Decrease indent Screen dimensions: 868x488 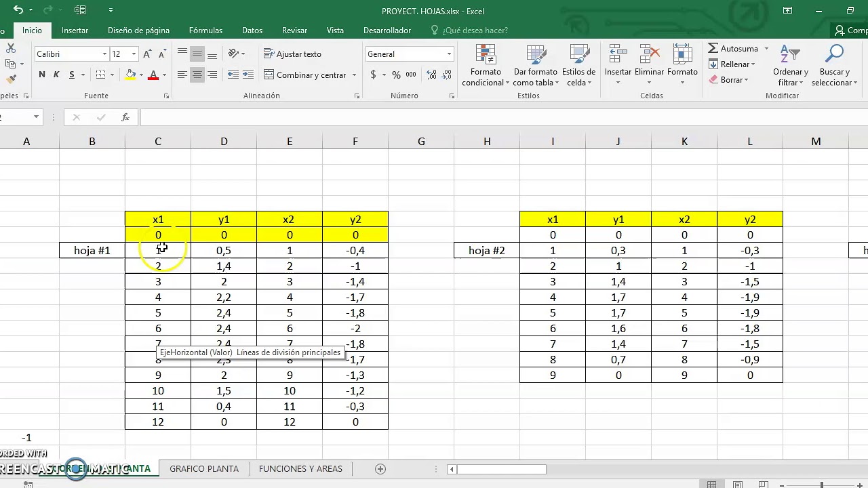pyautogui.click(x=233, y=75)
